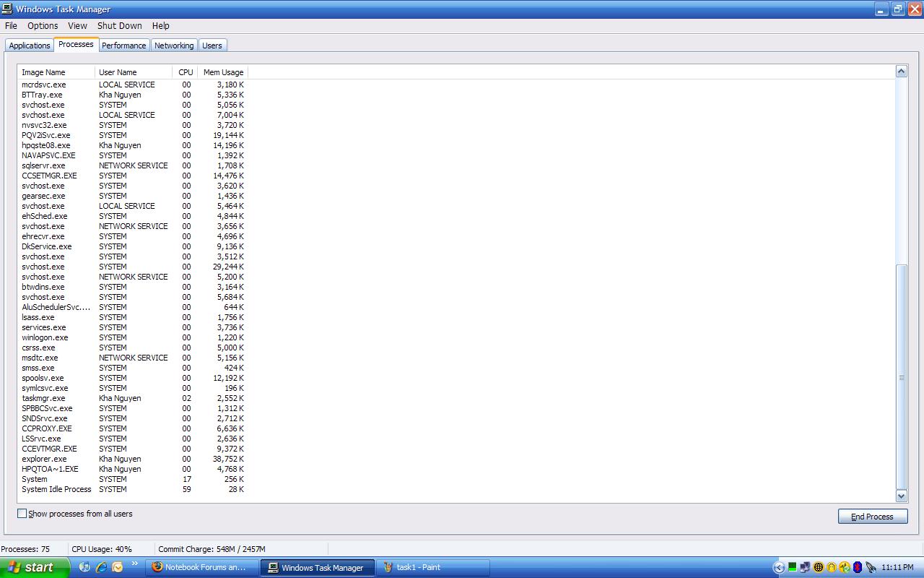Click the Task Manager CPU meter tray icon

click(x=792, y=567)
